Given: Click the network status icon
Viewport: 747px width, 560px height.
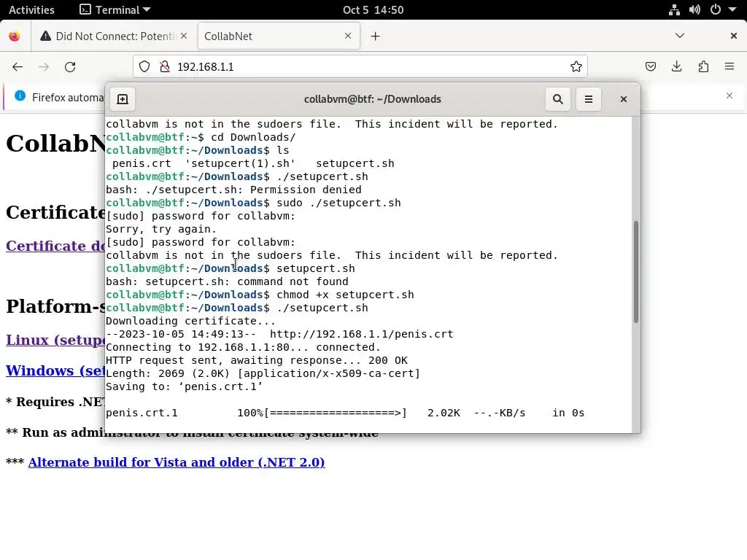Looking at the screenshot, I should [x=674, y=9].
